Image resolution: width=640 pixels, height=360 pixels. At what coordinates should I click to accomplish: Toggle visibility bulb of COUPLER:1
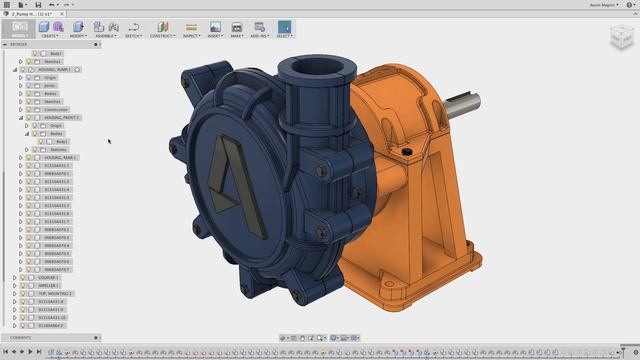click(23, 278)
